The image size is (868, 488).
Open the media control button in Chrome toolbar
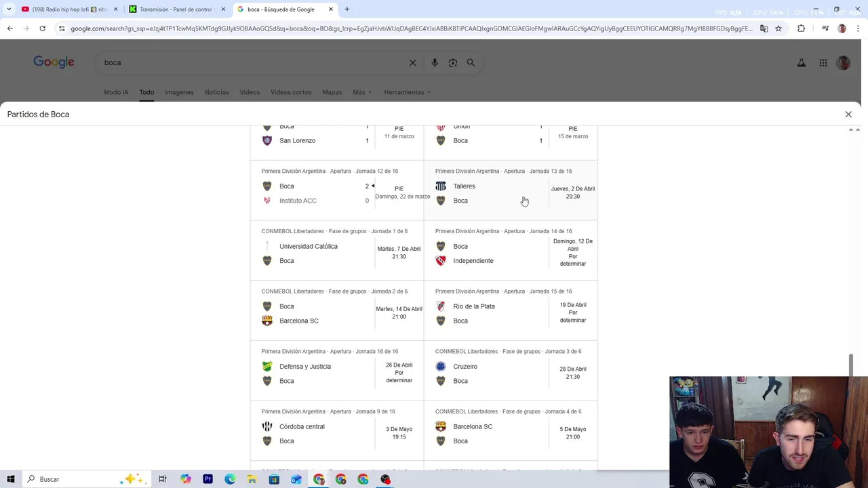coord(825,28)
